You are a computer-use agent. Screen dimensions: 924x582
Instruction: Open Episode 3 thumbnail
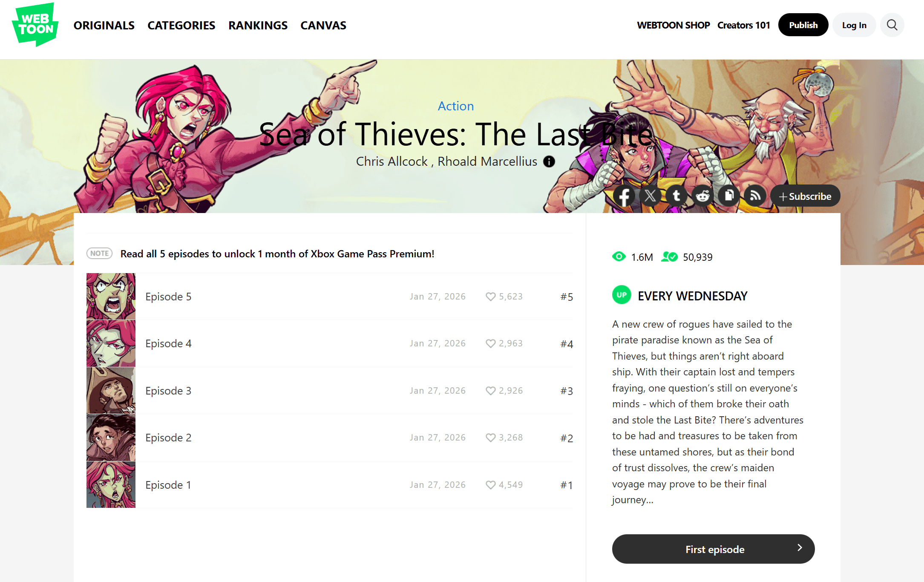coord(111,391)
